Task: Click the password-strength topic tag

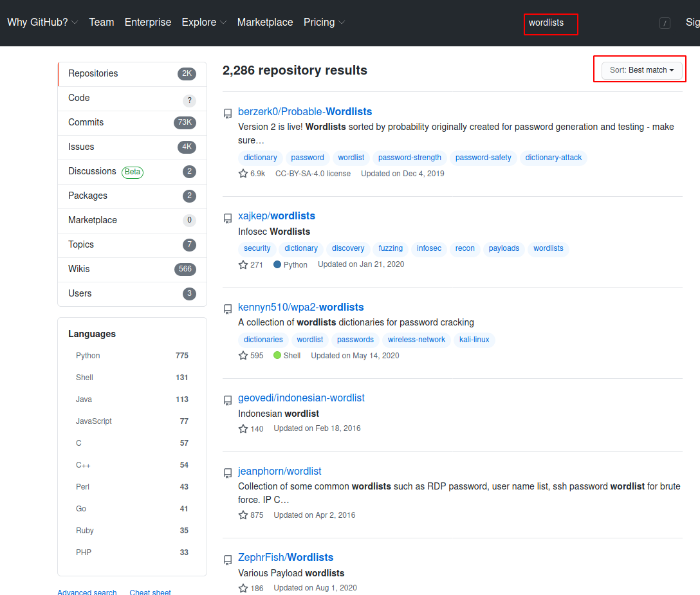Action: click(x=410, y=158)
